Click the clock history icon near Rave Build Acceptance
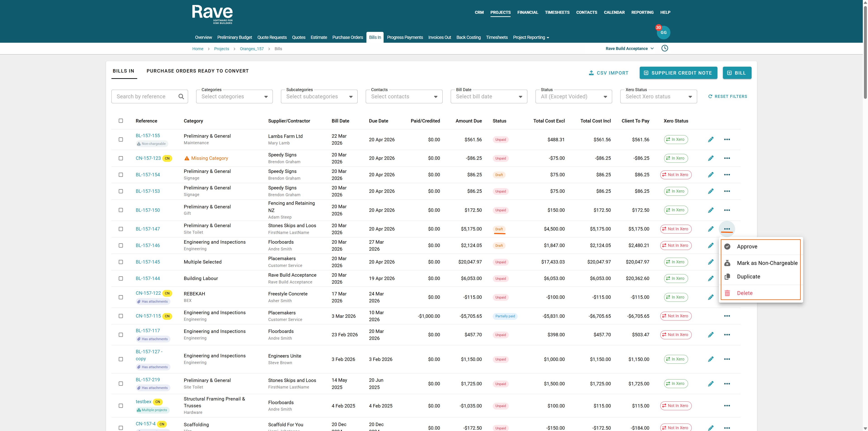 [665, 48]
